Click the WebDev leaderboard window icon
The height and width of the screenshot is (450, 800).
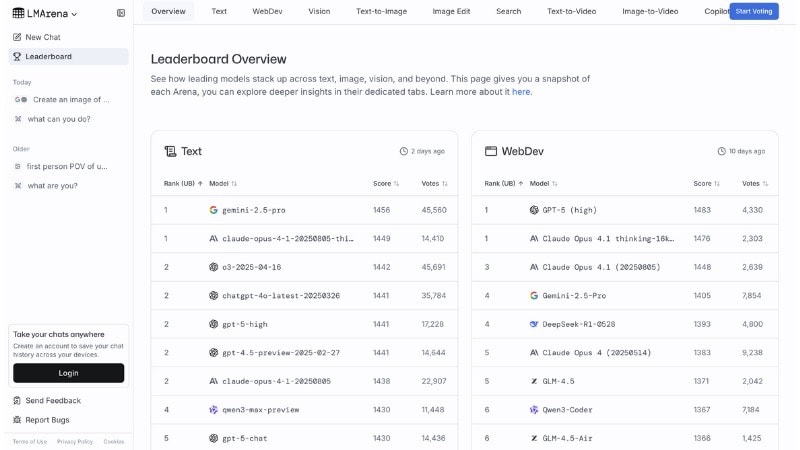click(x=491, y=151)
